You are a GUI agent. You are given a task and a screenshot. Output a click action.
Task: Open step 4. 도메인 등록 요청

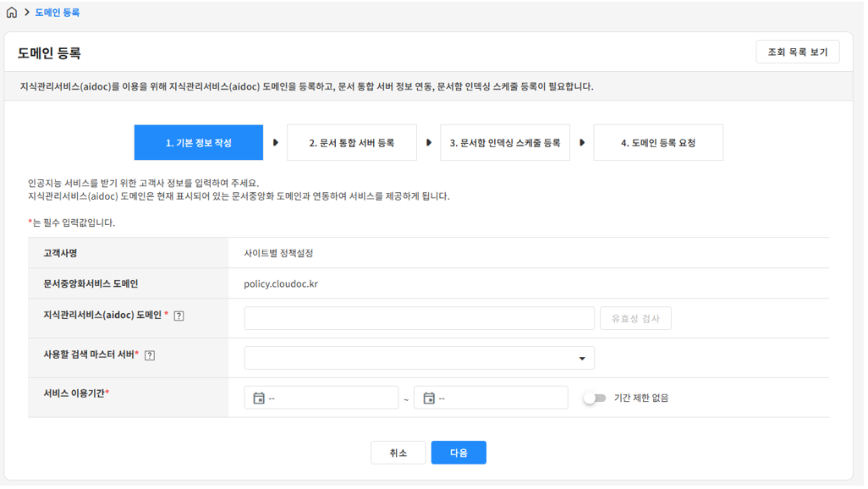658,143
